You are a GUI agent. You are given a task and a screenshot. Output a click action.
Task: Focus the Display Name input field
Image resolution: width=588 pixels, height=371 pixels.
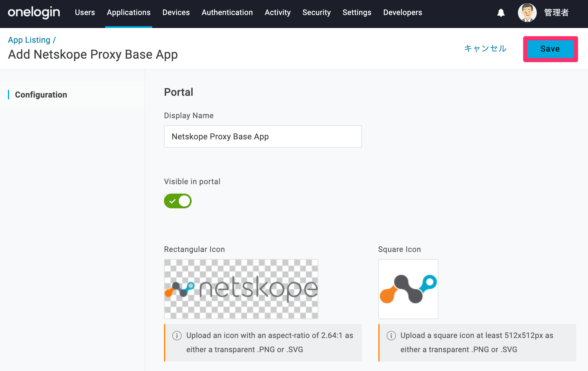(x=263, y=136)
